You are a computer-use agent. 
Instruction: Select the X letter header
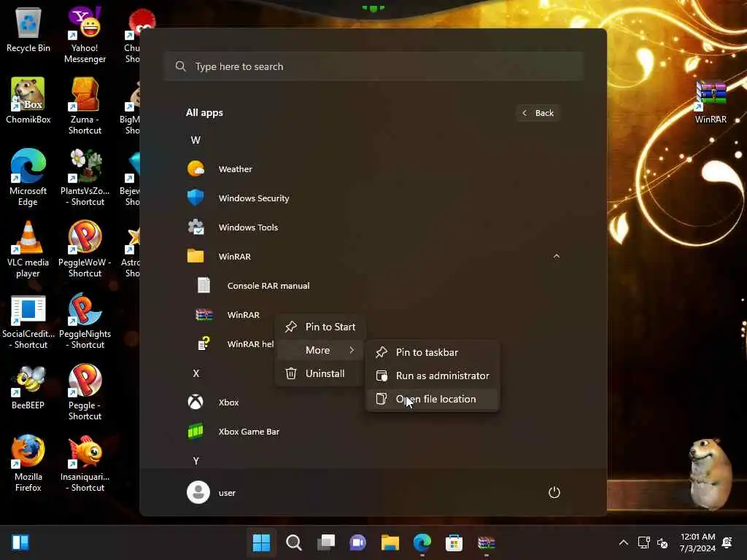tap(196, 373)
